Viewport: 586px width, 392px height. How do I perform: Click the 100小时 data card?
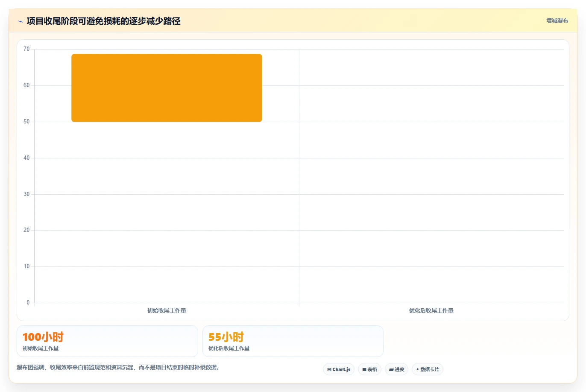107,341
